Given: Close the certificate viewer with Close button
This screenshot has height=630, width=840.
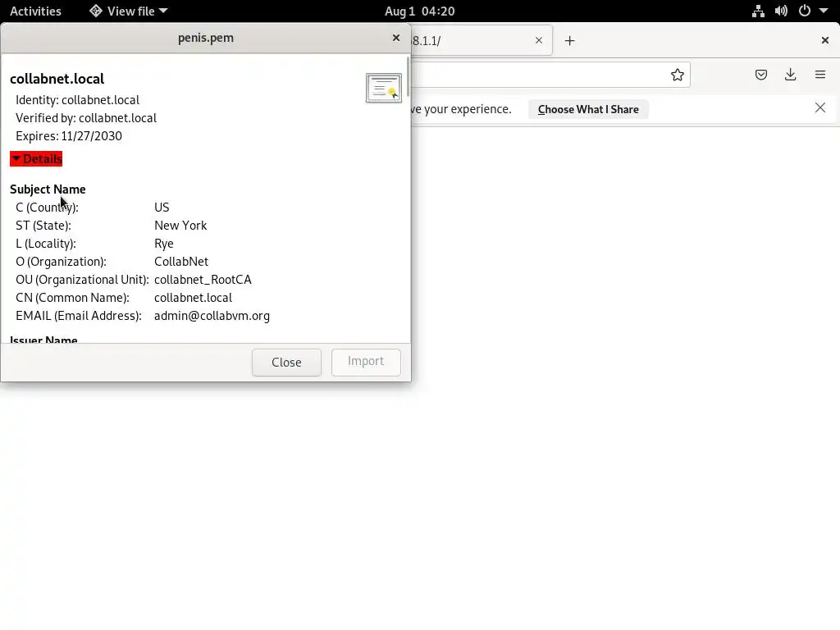Looking at the screenshot, I should click(286, 362).
